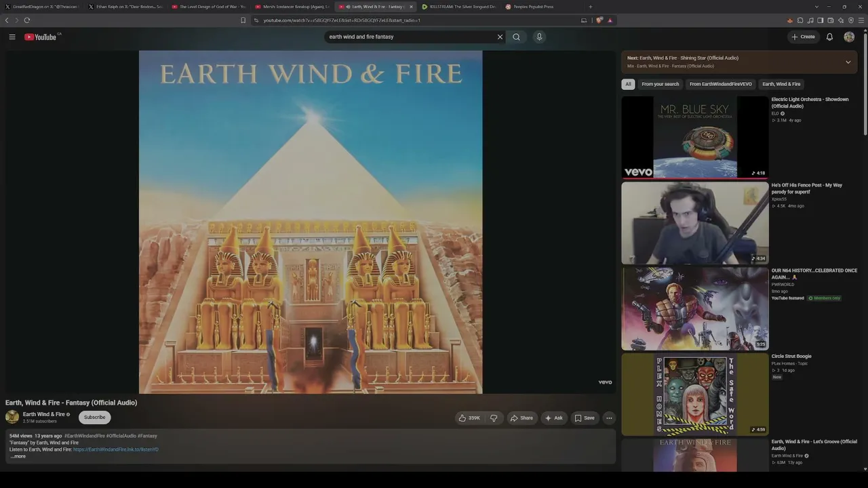Click the video player album art
Screen dimensions: 868x488
point(311,222)
